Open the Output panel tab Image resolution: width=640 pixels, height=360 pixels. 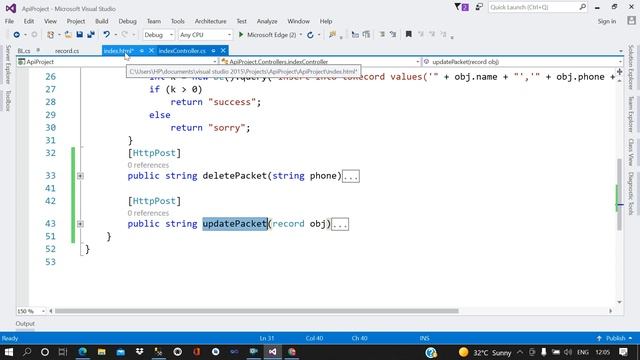click(25, 324)
